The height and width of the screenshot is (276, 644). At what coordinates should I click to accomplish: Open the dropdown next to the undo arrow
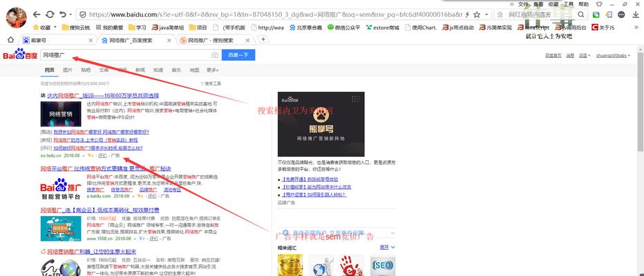click(70, 14)
